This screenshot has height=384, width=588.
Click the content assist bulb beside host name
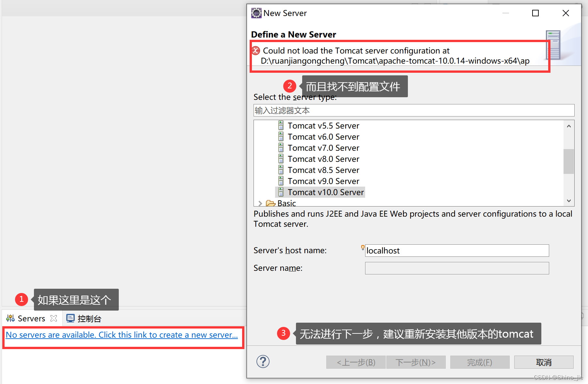(363, 248)
